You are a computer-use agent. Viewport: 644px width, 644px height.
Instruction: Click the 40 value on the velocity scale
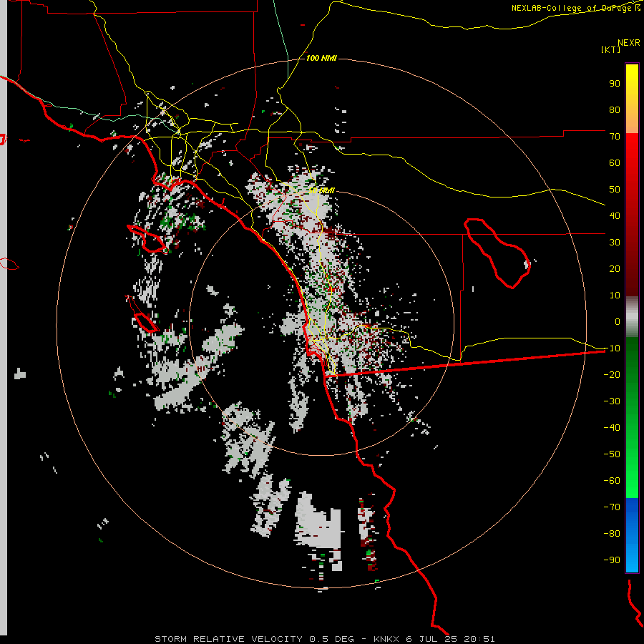pos(615,216)
